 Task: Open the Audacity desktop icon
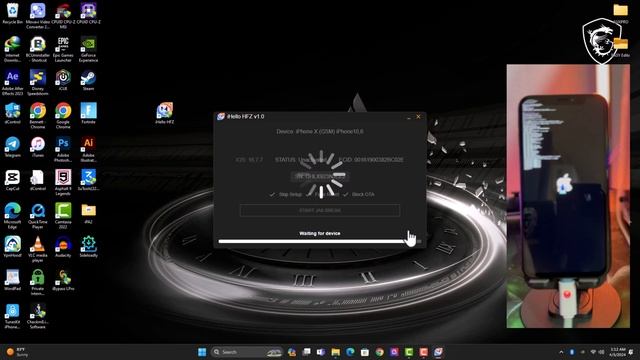(x=63, y=247)
